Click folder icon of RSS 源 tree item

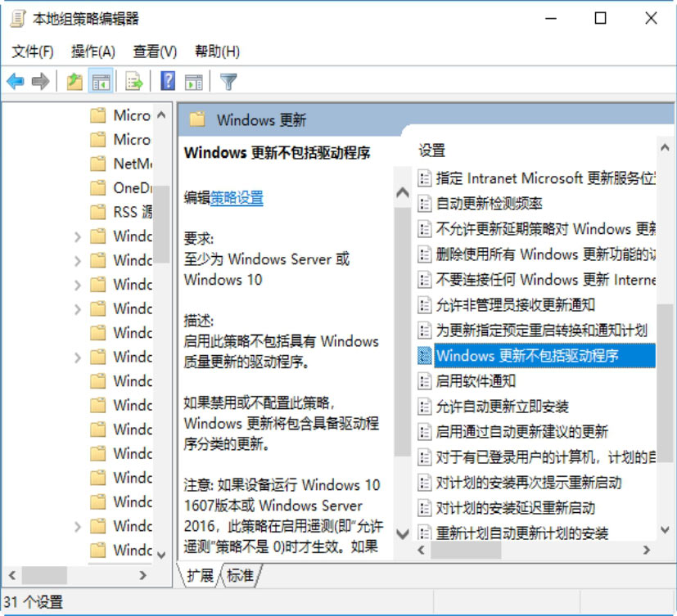[x=98, y=212]
